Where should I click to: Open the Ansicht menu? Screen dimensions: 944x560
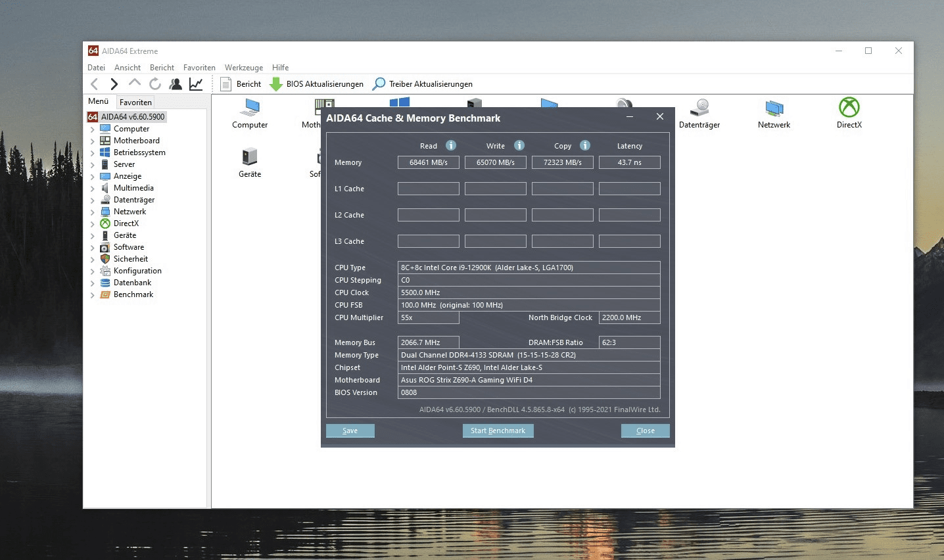(128, 68)
